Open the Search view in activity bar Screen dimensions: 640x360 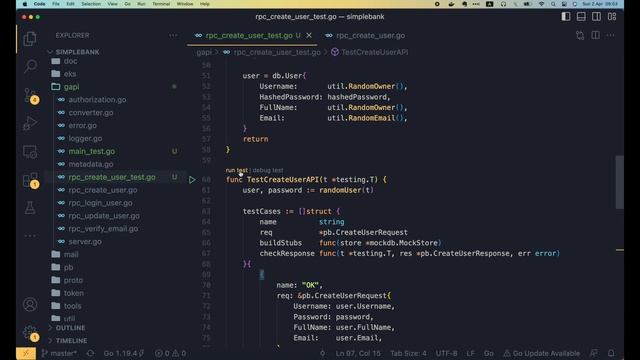30,66
